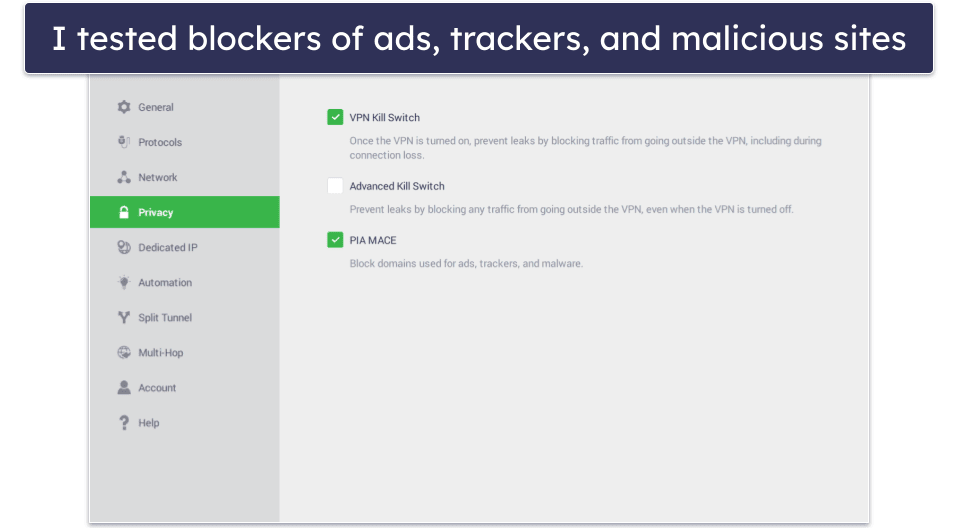Click the Advanced Kill Switch label
This screenshot has height=528, width=957.
tap(397, 186)
